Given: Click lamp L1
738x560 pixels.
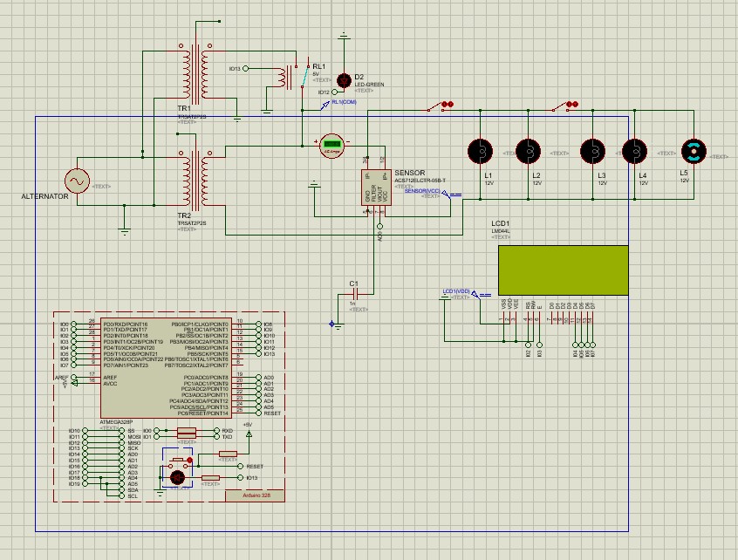Looking at the screenshot, I should point(481,151).
